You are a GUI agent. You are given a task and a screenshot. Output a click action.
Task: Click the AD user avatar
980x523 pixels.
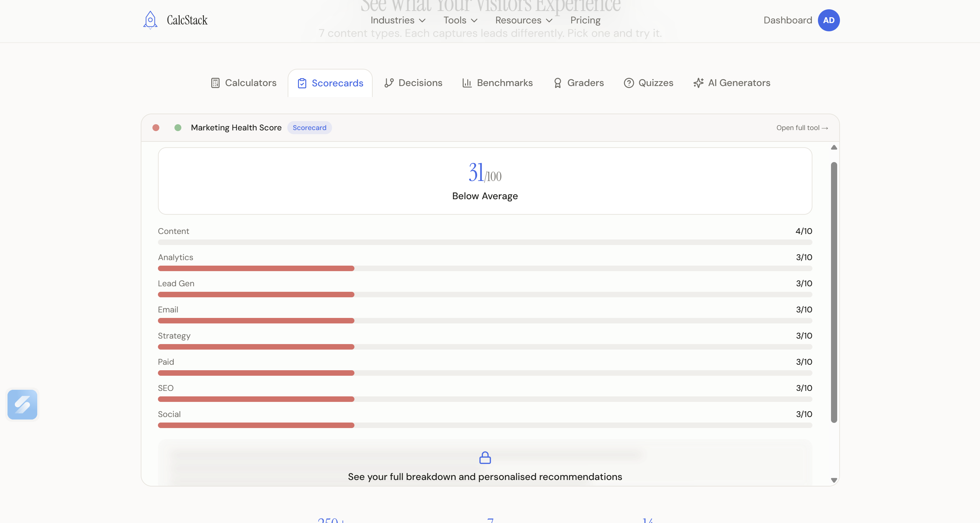click(829, 20)
